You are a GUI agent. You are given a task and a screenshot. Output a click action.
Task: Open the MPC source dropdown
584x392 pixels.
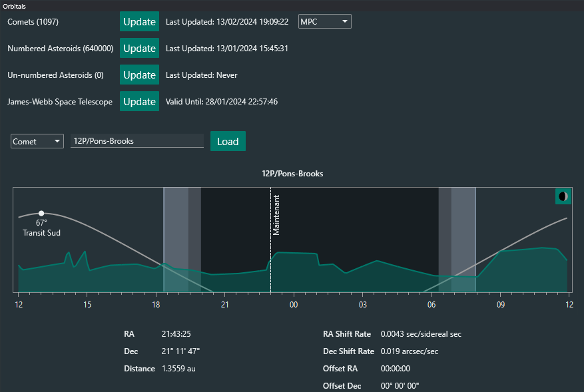(x=324, y=21)
